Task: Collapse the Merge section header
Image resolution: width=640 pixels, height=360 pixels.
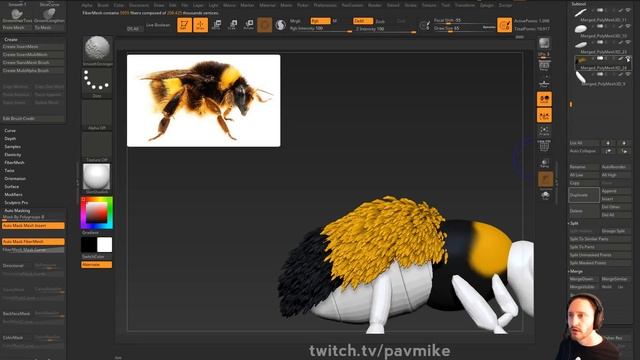Action: [576, 271]
